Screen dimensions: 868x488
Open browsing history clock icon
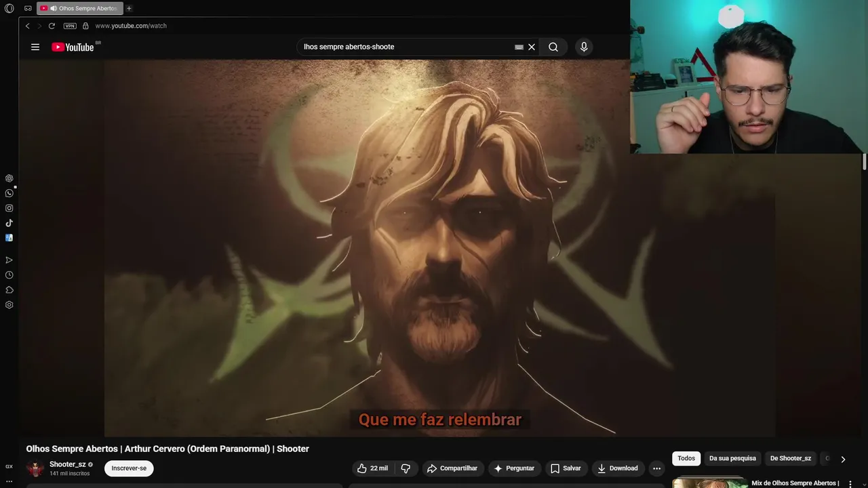coord(9,275)
